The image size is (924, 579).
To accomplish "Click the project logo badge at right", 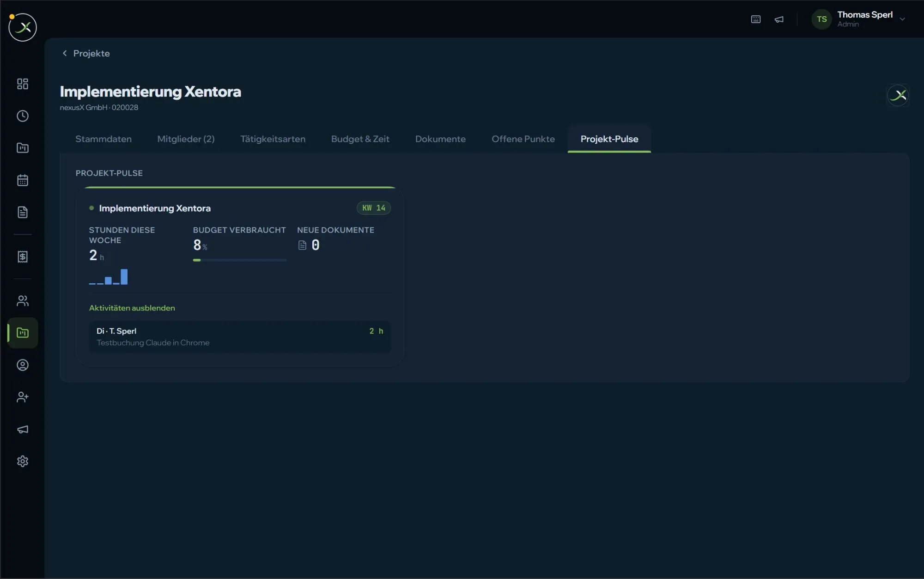I will tap(898, 95).
